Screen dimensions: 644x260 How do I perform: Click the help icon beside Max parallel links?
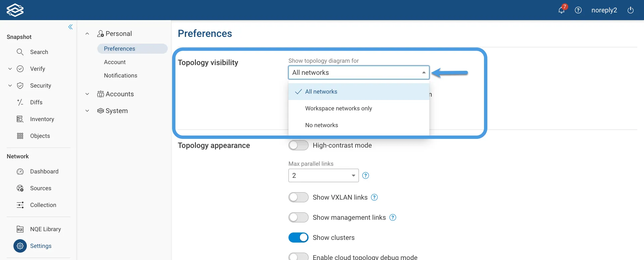coord(366,175)
